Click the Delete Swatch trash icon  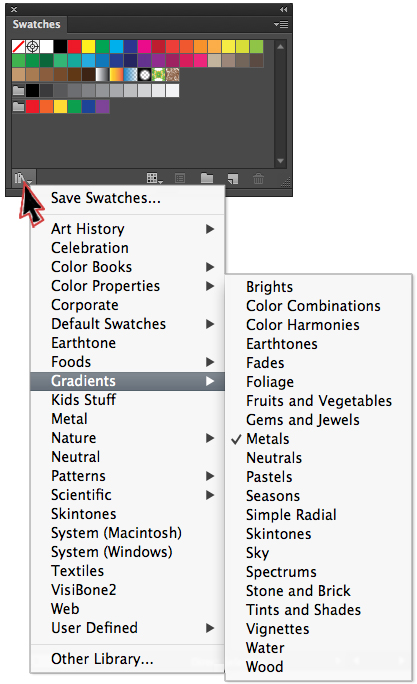(x=258, y=178)
